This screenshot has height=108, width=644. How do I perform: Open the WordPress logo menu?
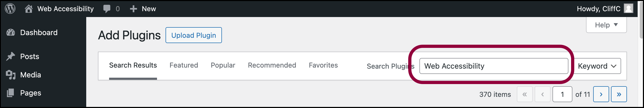tap(10, 9)
